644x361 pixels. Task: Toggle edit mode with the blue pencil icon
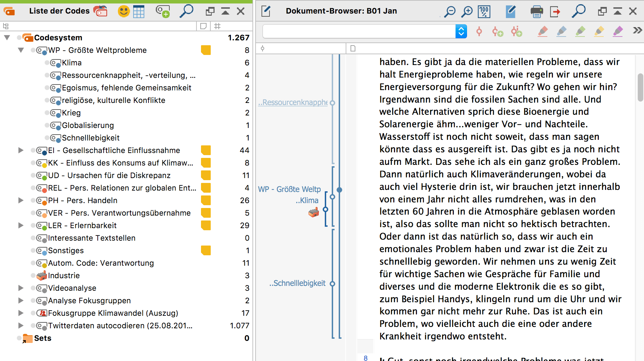(x=510, y=11)
